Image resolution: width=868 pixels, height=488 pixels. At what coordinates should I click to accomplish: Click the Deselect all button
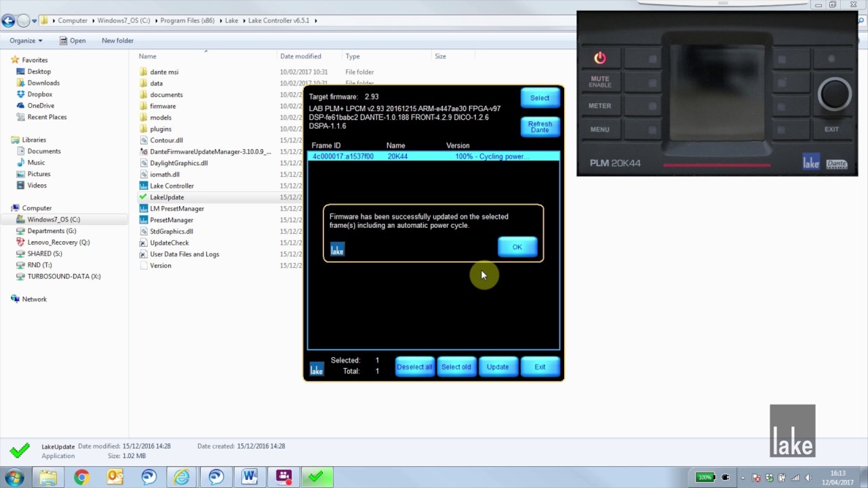(414, 367)
